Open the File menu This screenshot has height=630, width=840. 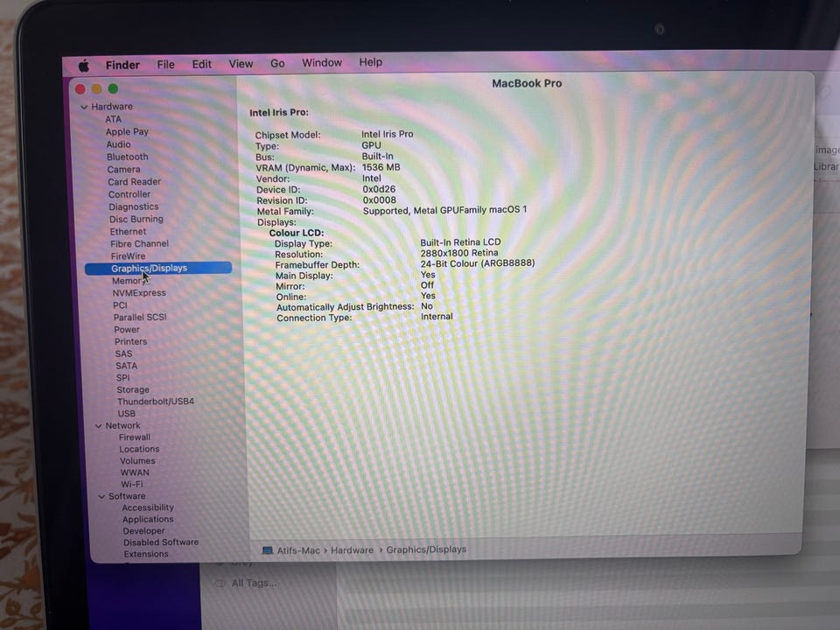(x=165, y=64)
